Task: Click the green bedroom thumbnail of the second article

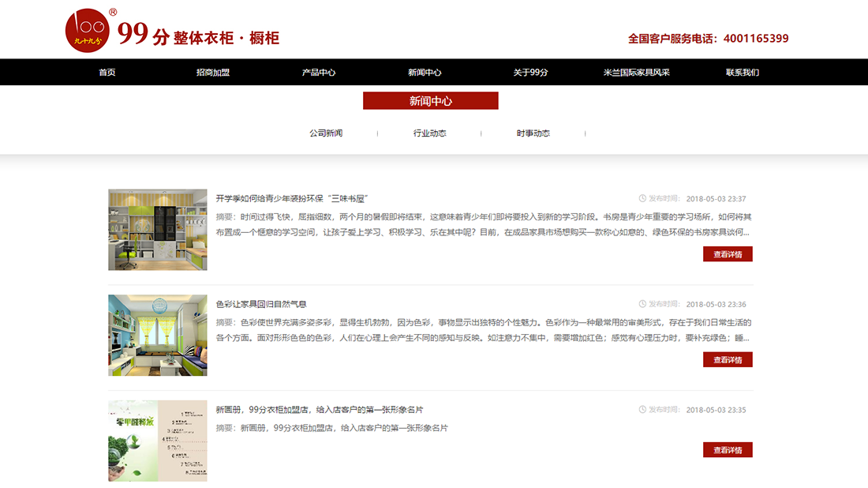Action: tap(157, 334)
